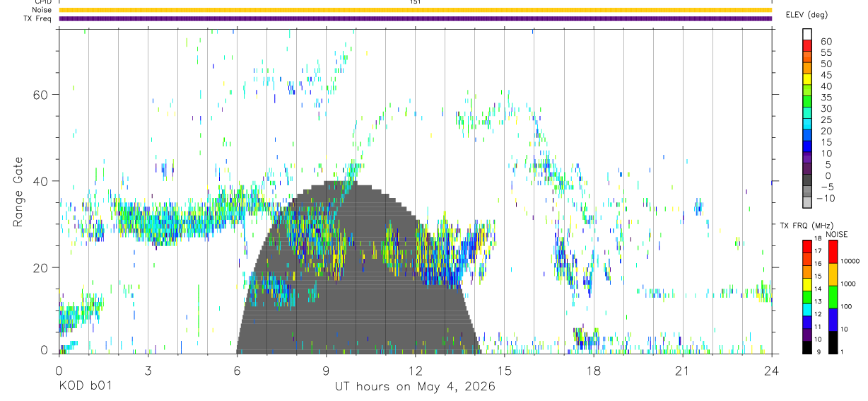Click the "Range Gate" y-axis label
This screenshot has width=868, height=401.
pyautogui.click(x=18, y=192)
